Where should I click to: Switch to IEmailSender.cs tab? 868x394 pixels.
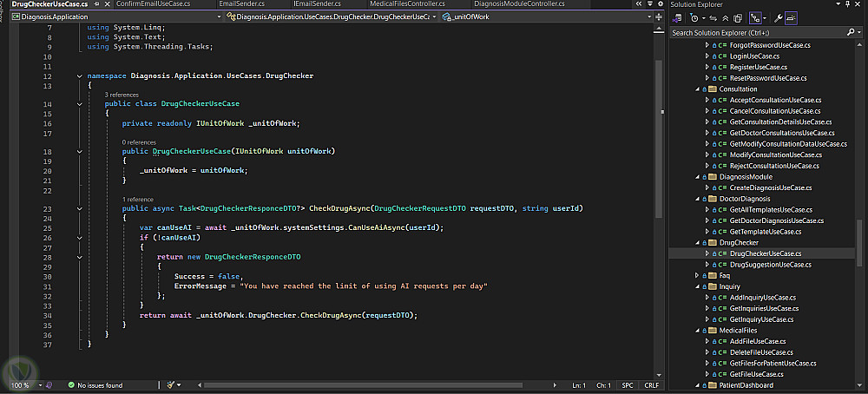[317, 3]
